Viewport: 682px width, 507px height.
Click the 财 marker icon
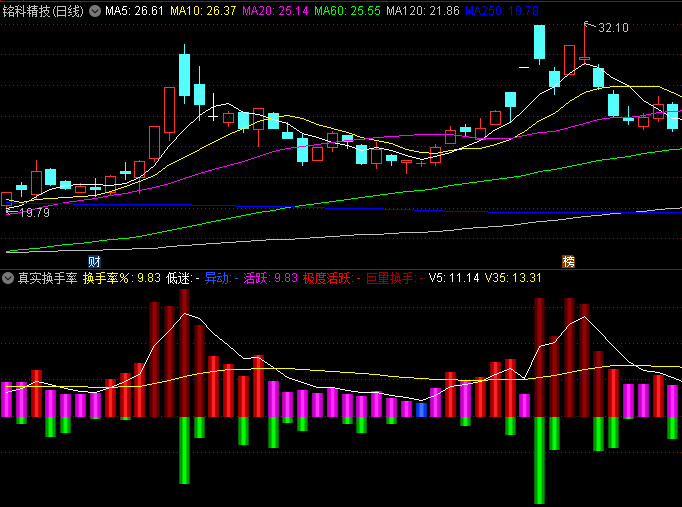pyautogui.click(x=94, y=261)
